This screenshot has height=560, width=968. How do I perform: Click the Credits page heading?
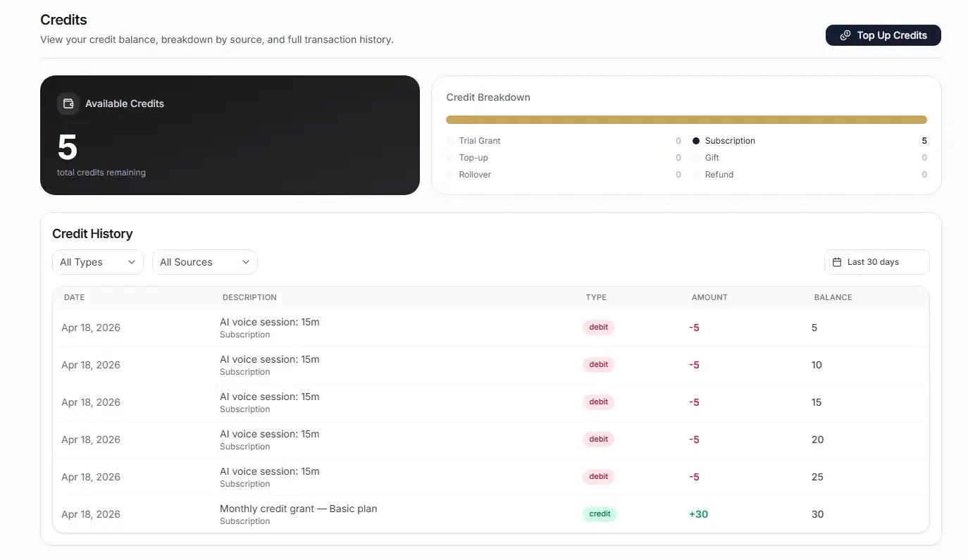coord(63,20)
